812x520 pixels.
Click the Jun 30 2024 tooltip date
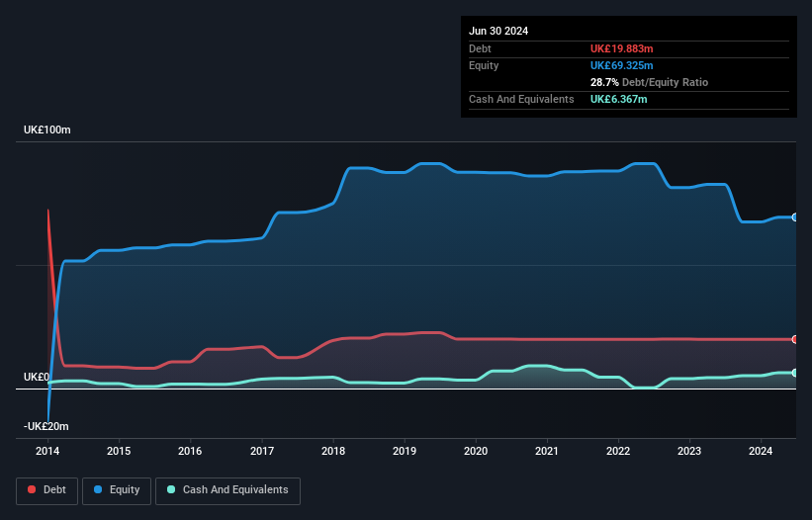(498, 31)
